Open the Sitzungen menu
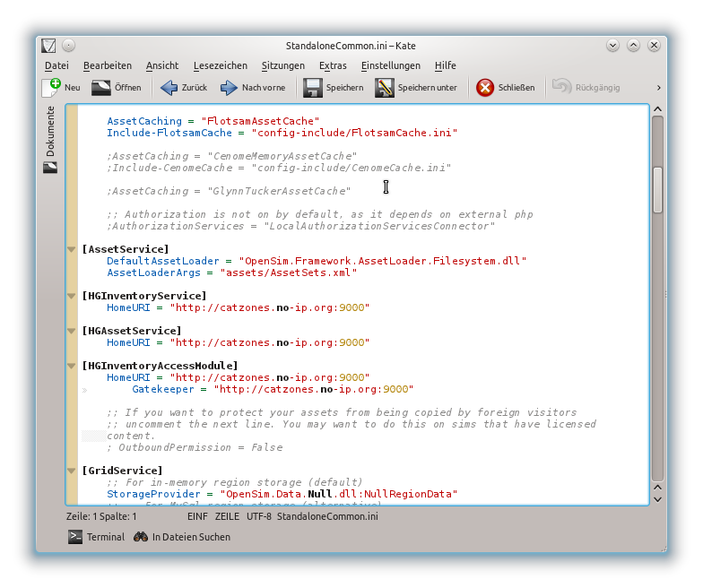Screen dimensions: 703x588 pyautogui.click(x=283, y=65)
